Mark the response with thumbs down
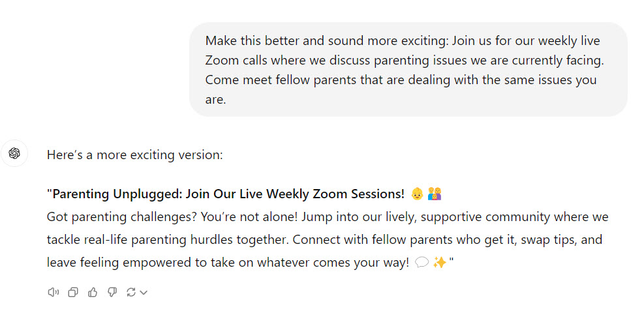The height and width of the screenshot is (328, 644). click(x=112, y=292)
